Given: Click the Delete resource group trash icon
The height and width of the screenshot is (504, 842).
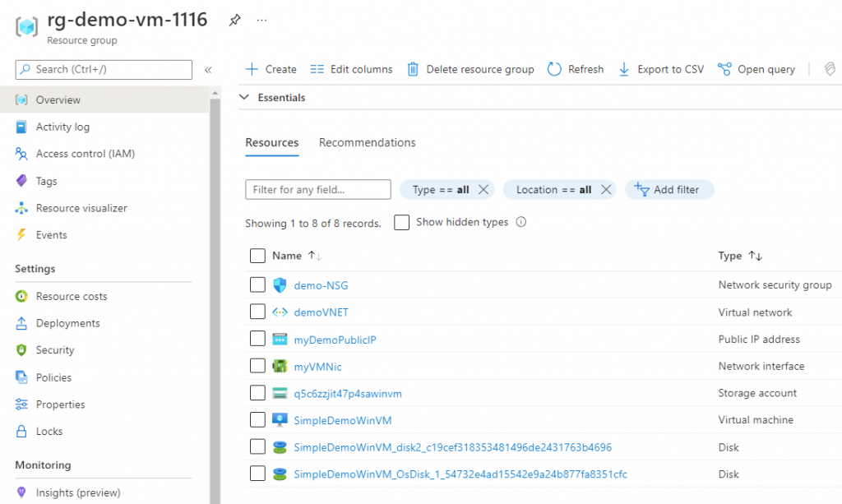Looking at the screenshot, I should click(x=413, y=69).
